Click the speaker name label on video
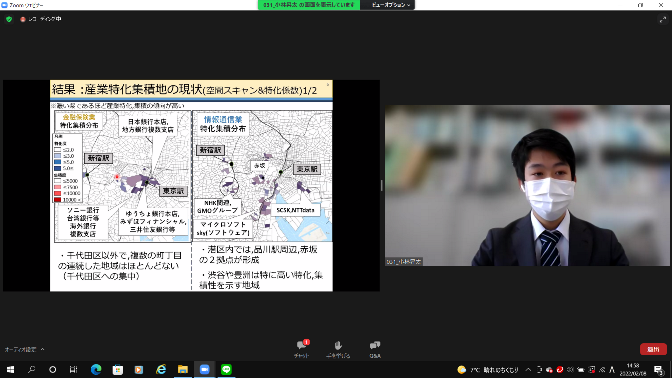Viewport: 672px width, 378px height. [404, 261]
